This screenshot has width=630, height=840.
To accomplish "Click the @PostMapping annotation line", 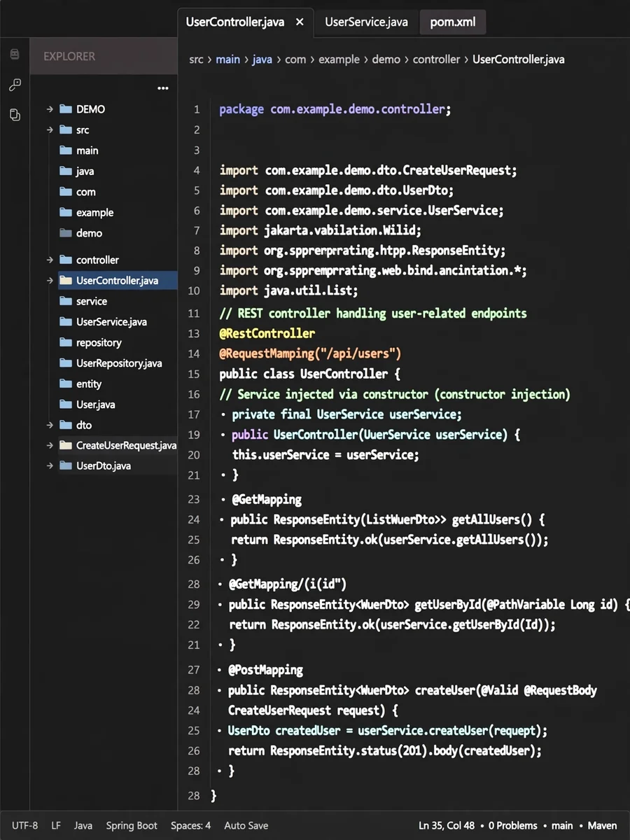I will (265, 670).
